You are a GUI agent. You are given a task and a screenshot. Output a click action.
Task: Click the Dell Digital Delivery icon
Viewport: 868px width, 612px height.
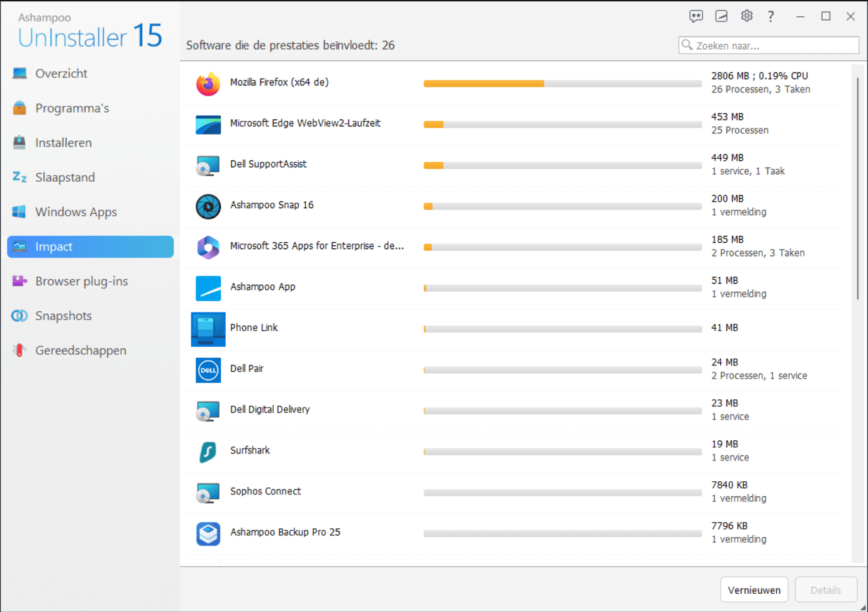click(x=208, y=411)
